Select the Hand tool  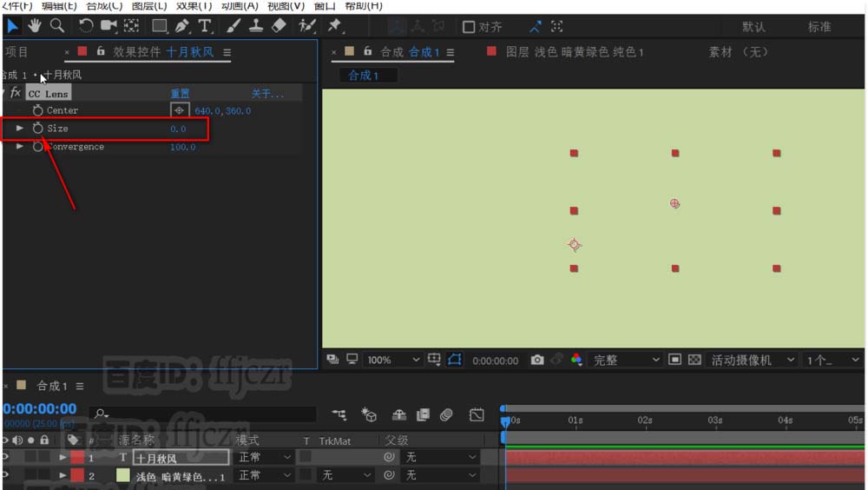(35, 25)
